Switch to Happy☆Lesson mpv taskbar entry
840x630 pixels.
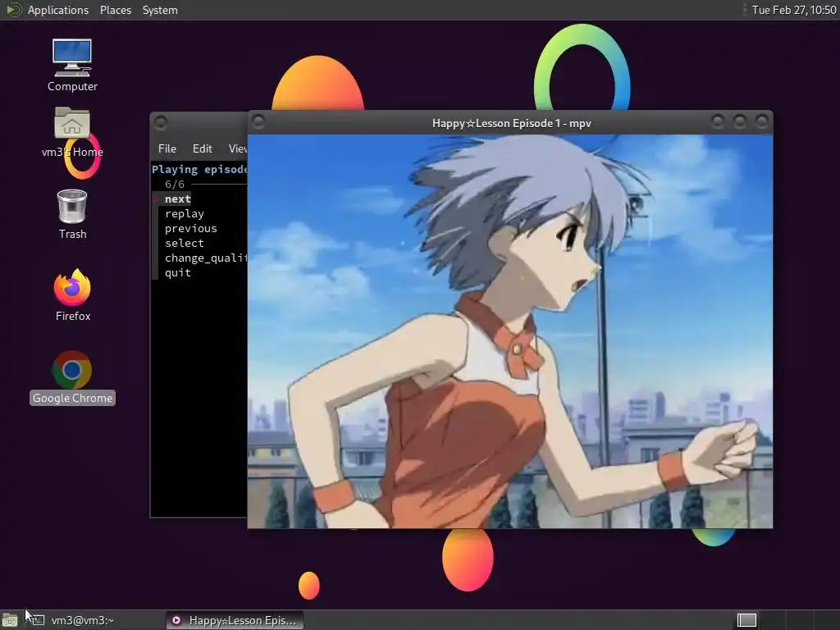coord(234,620)
